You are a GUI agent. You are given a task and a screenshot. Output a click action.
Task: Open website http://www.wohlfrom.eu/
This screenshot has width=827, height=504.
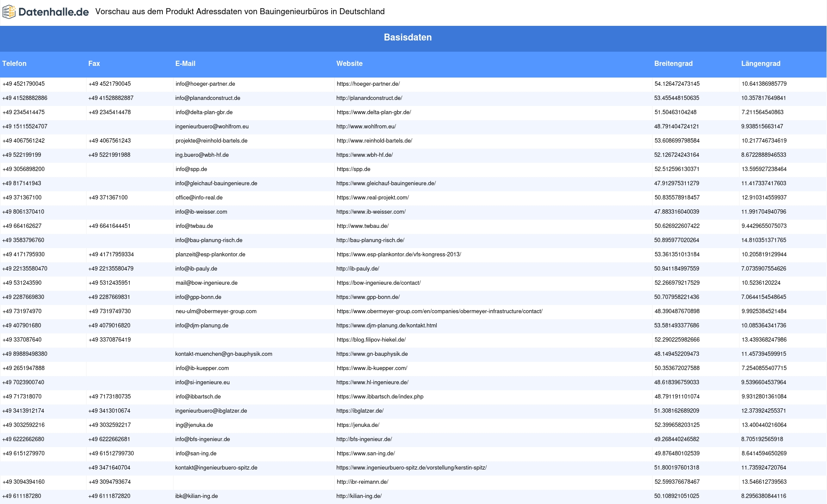pos(366,127)
